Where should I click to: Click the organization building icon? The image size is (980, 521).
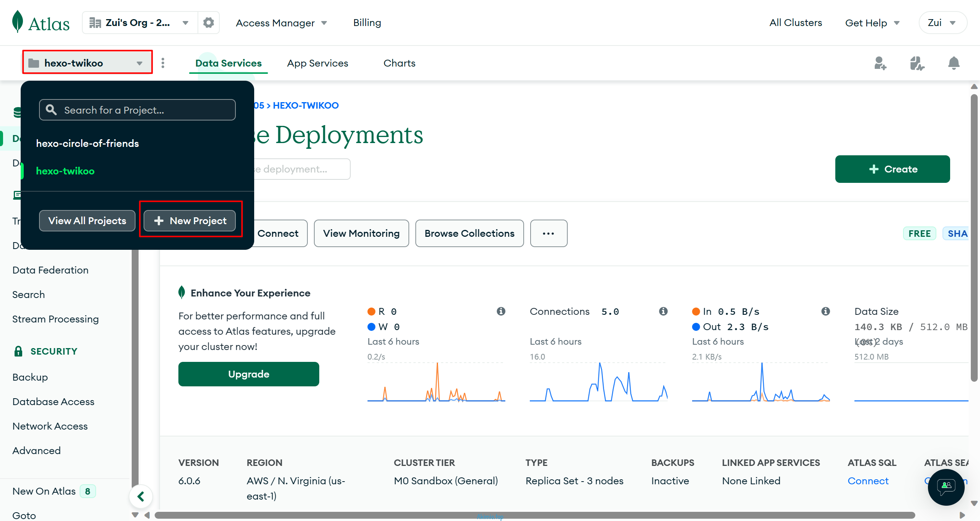click(95, 23)
